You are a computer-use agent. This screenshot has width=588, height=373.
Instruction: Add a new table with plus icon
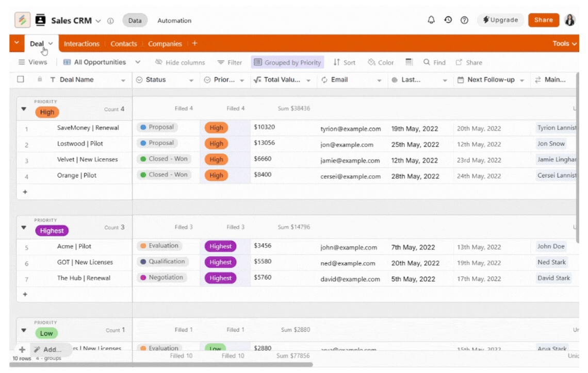[194, 44]
